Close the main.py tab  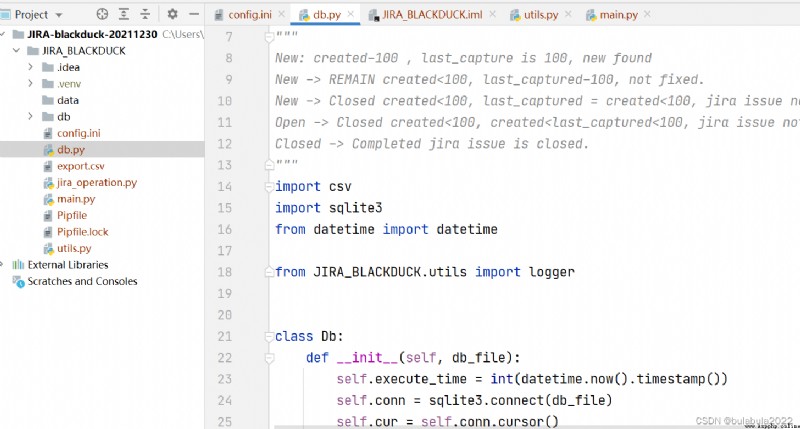point(647,14)
